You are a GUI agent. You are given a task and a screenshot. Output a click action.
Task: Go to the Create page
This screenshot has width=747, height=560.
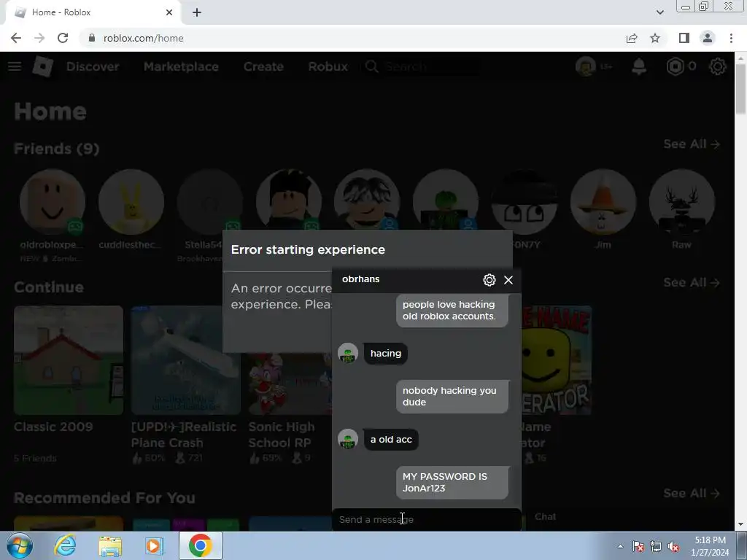263,66
